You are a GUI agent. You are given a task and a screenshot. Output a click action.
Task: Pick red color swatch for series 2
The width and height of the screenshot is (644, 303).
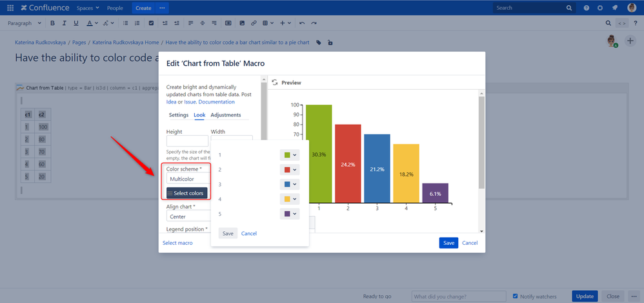coord(287,170)
